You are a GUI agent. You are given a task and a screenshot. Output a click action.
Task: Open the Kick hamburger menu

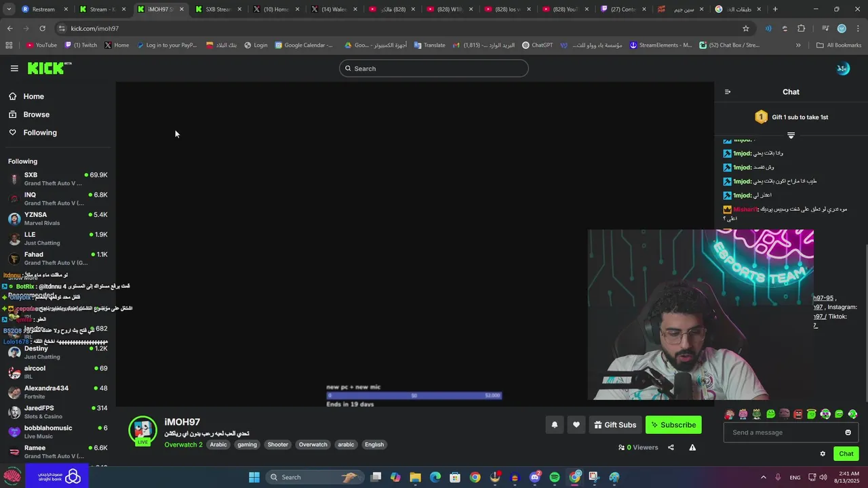14,68
